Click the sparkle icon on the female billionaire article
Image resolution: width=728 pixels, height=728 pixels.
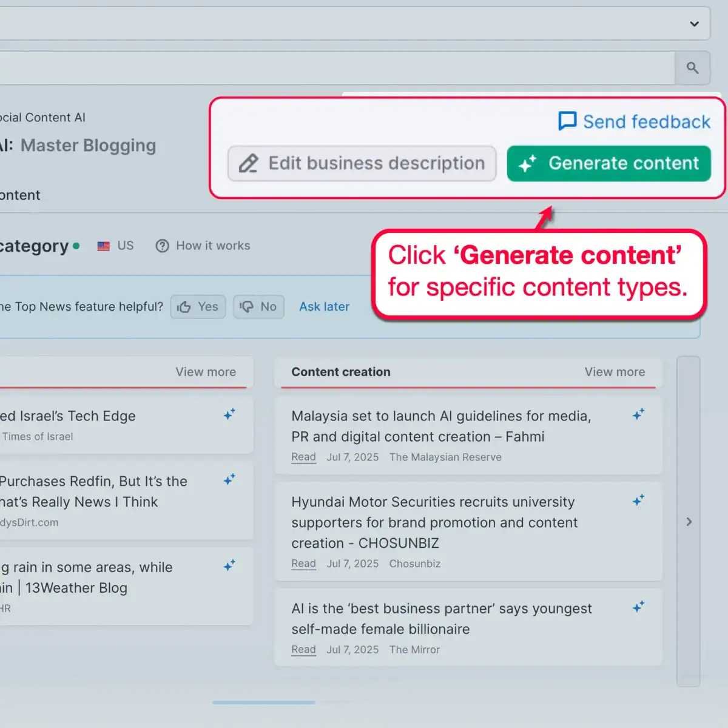pyautogui.click(x=638, y=607)
